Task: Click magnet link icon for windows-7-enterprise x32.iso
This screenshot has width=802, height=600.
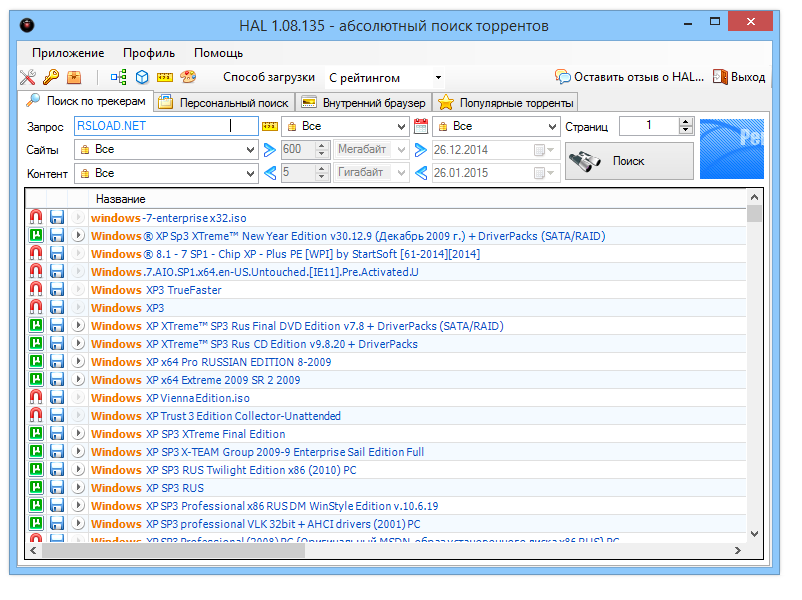Action: click(36, 218)
